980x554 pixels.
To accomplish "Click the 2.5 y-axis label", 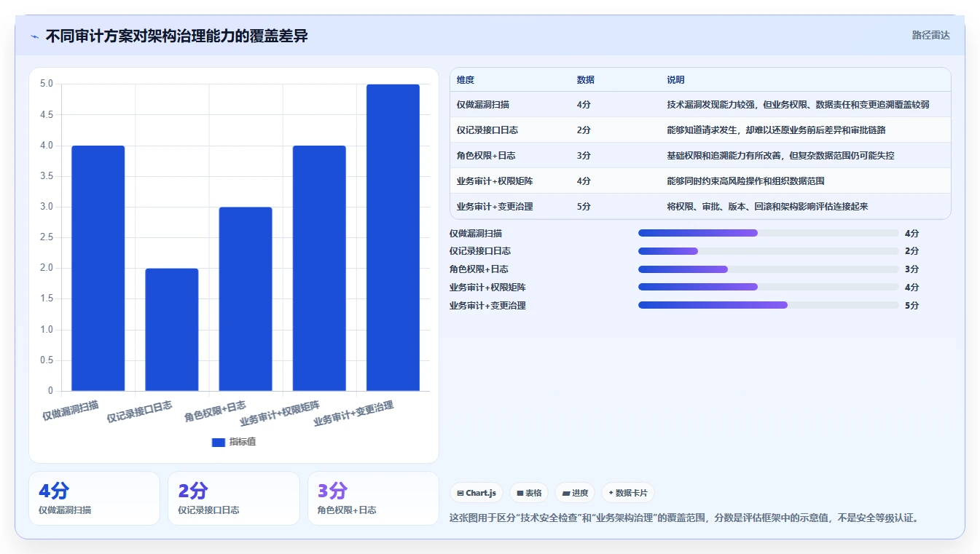I will [x=47, y=237].
